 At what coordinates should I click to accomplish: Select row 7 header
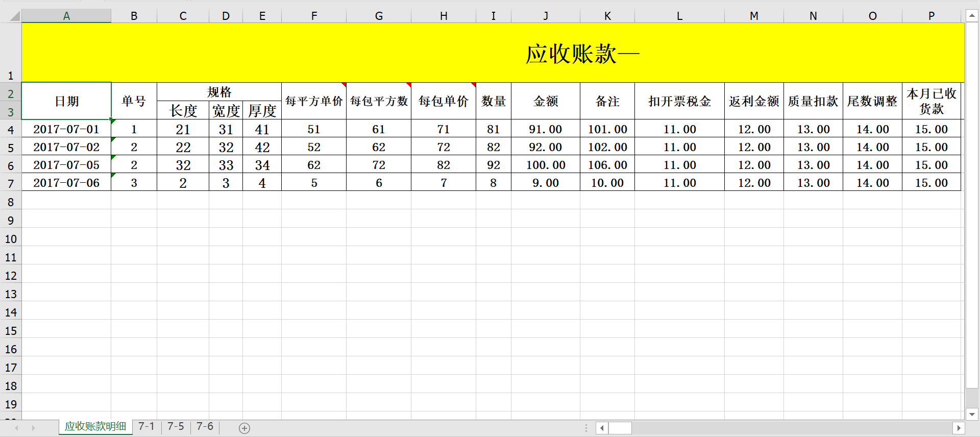(x=11, y=183)
